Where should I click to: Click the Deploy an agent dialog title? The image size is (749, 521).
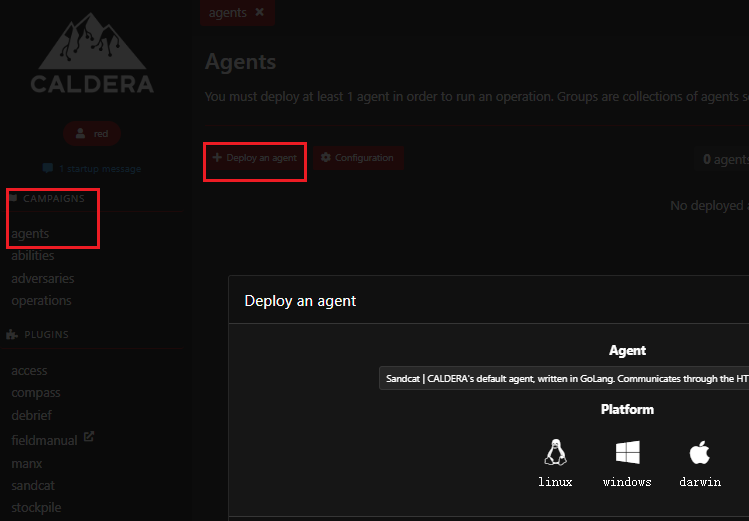click(300, 301)
